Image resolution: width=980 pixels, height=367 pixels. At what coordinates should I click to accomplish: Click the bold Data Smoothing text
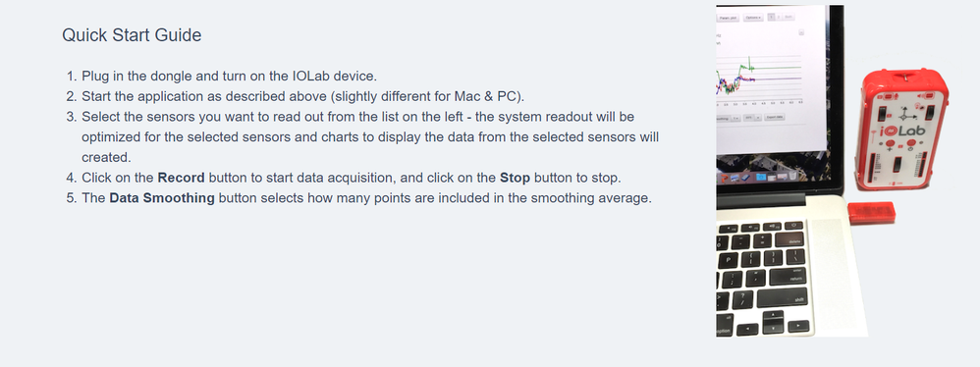coord(162,198)
